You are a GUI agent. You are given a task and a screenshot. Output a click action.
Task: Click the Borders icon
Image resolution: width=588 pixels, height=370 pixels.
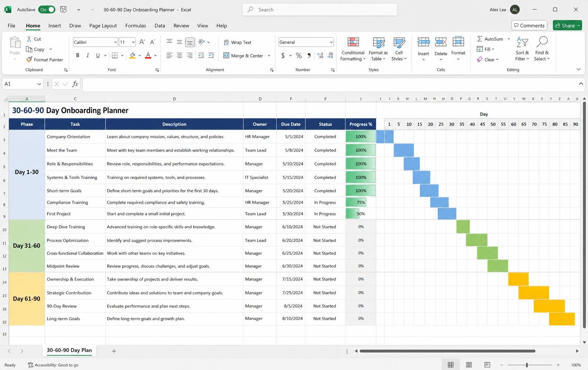point(115,55)
